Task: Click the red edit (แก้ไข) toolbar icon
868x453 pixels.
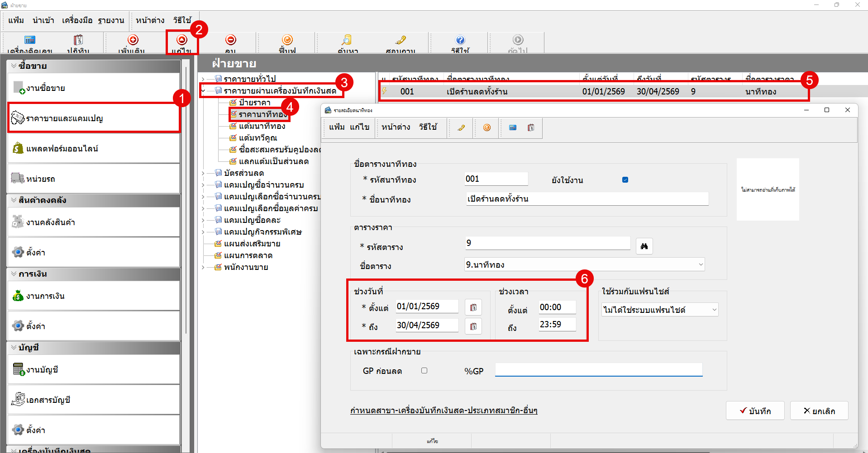Action: tap(182, 40)
